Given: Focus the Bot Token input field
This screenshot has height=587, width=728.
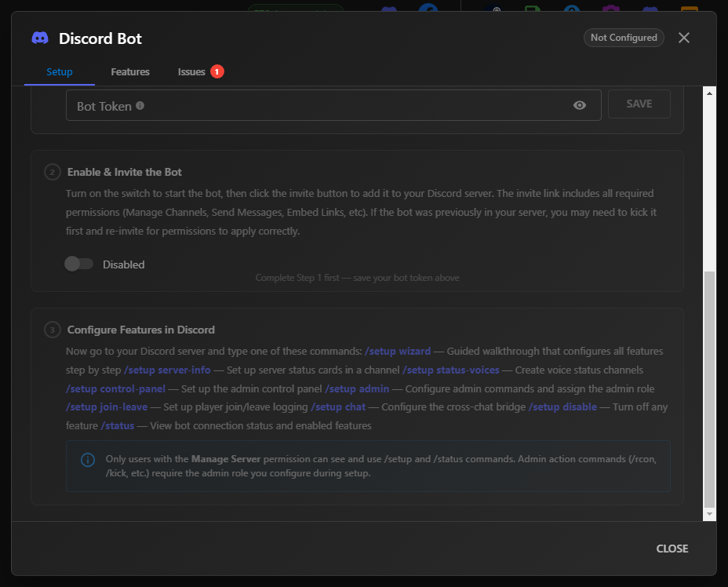Looking at the screenshot, I should tap(333, 105).
